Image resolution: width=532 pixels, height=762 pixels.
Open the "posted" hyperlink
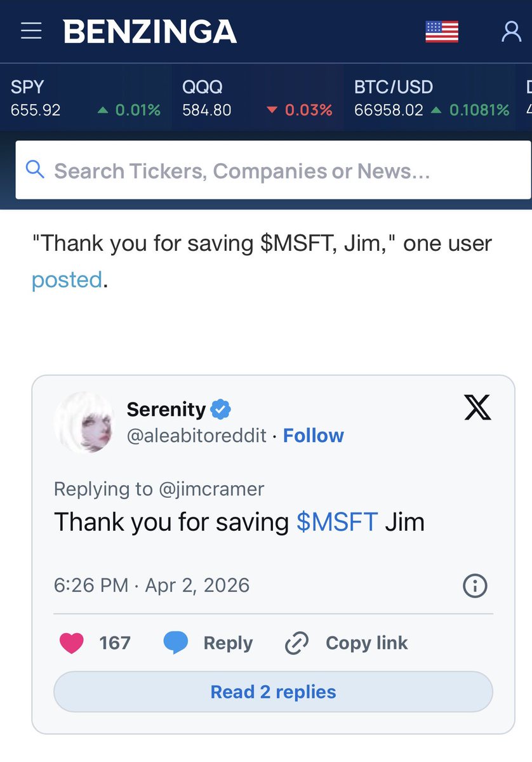coord(67,279)
